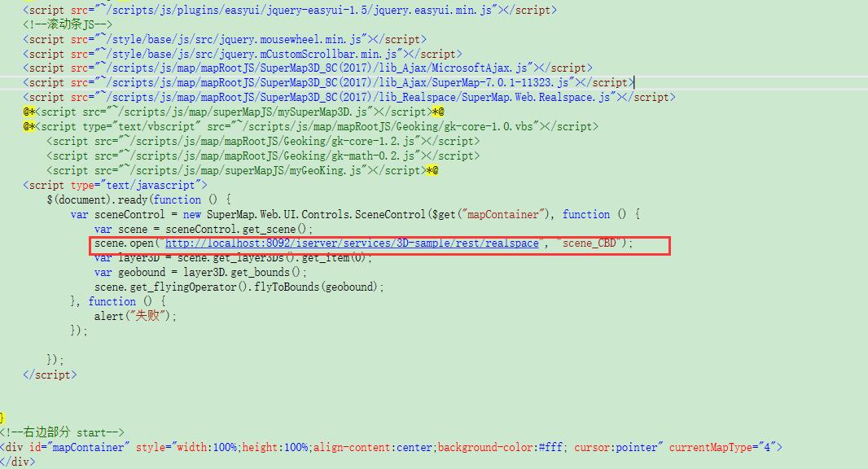The height and width of the screenshot is (469, 868).
Task: Click the var geobound = layer3D.get_bounds() line
Action: pyautogui.click(x=199, y=273)
